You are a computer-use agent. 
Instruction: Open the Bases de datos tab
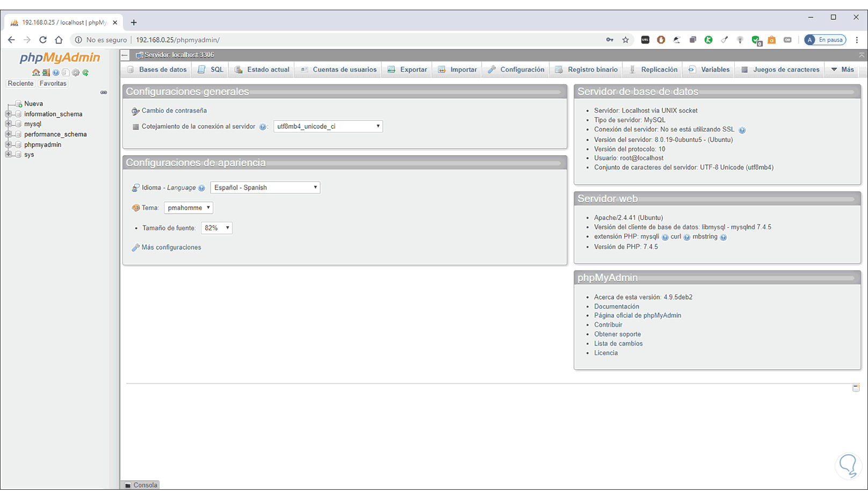(x=157, y=70)
